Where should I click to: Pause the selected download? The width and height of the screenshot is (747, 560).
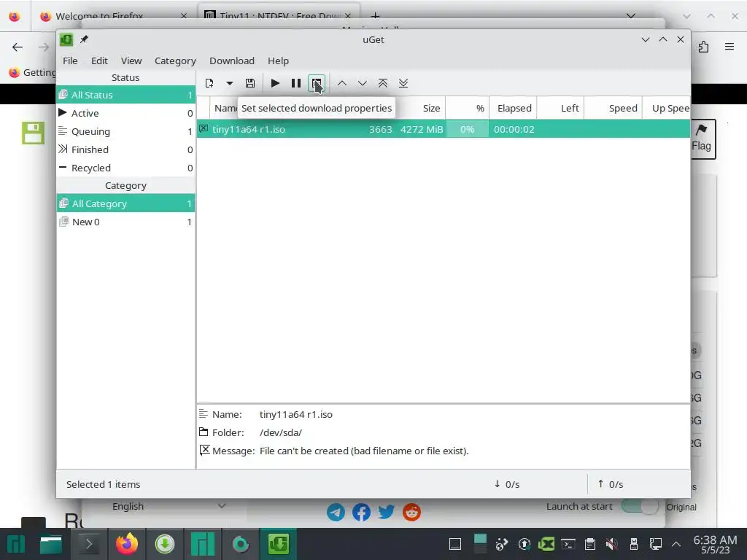296,83
